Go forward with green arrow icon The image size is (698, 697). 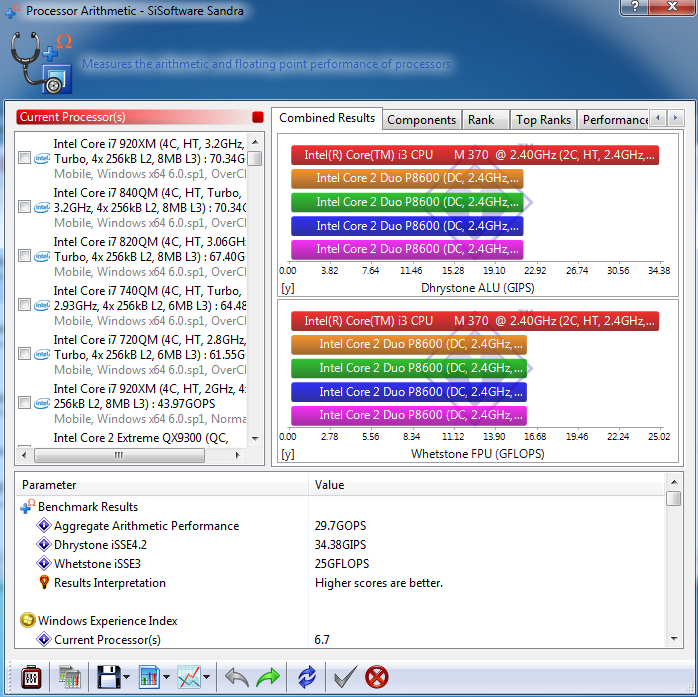click(x=268, y=677)
